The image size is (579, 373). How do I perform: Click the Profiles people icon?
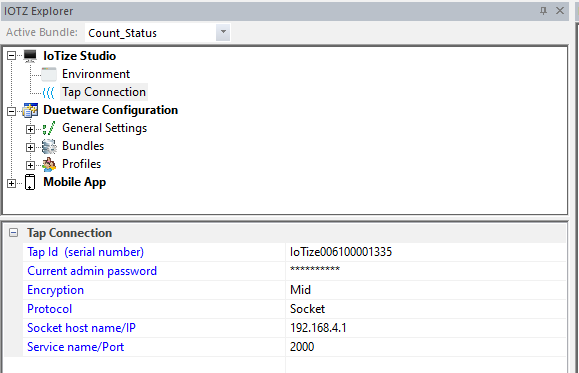[49, 164]
